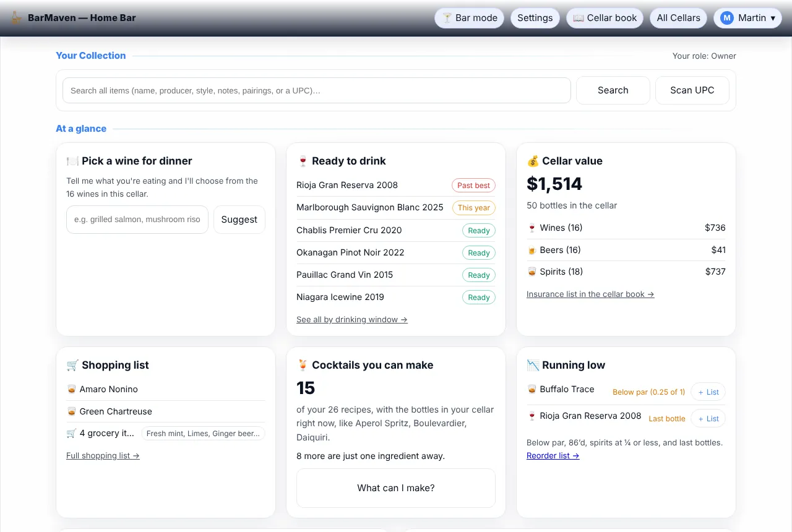
Task: Add Buffalo Trace to list with + List
Action: [708, 392]
